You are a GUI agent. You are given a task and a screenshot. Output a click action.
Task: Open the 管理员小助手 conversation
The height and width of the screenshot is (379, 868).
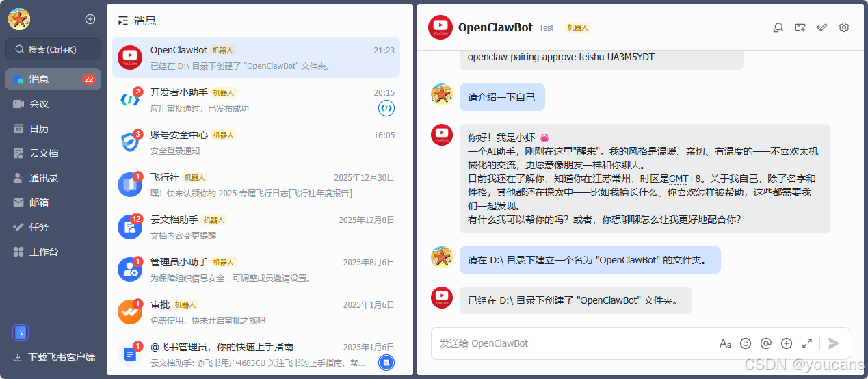pyautogui.click(x=256, y=270)
